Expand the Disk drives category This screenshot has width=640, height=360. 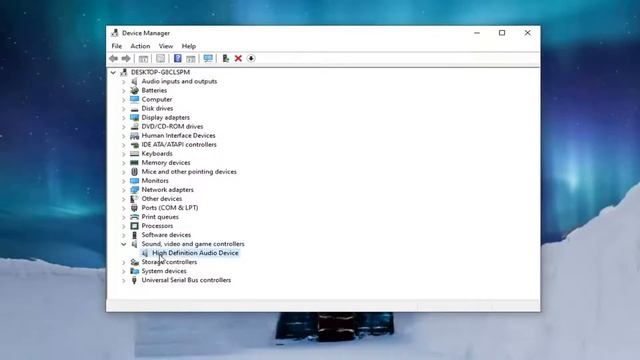click(124, 109)
